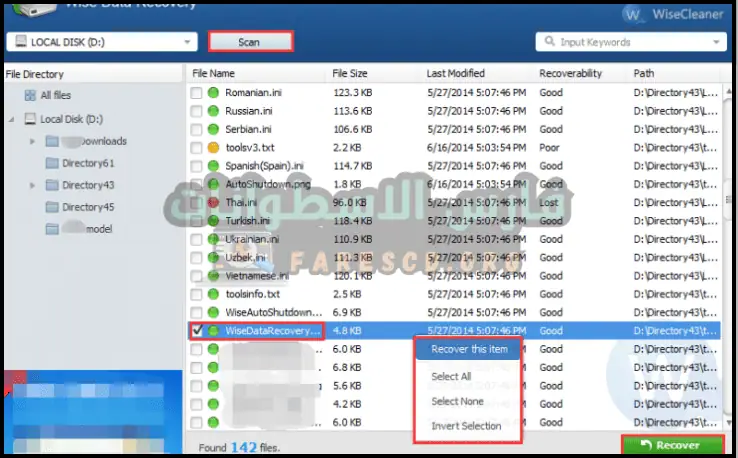Choose Select None in context menu
Screen dimensions: 738x458
pyautogui.click(x=457, y=402)
